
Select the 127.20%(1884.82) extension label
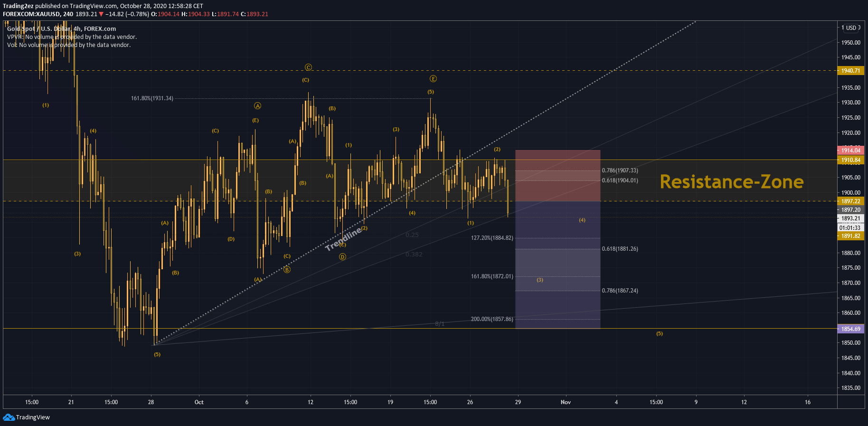492,238
